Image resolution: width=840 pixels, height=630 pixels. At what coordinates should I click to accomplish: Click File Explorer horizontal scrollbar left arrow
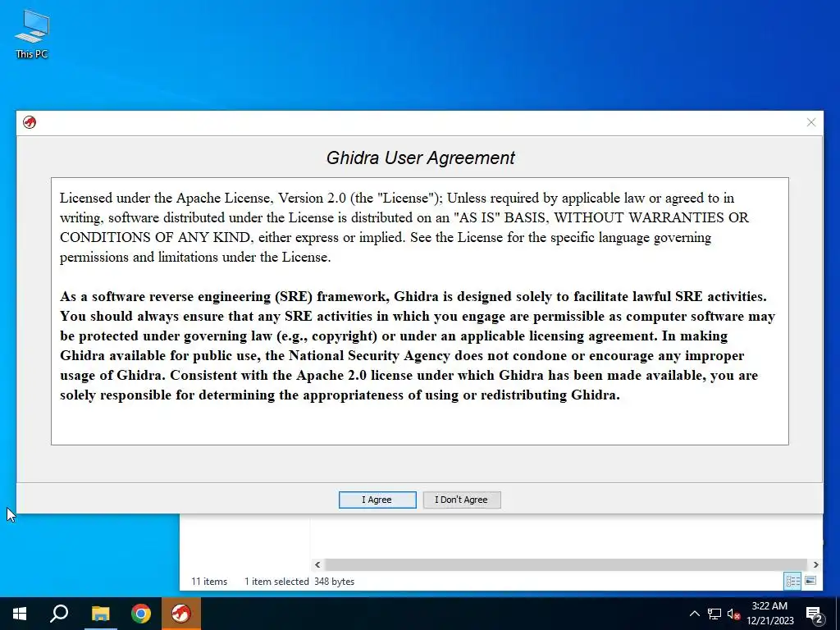click(x=317, y=564)
